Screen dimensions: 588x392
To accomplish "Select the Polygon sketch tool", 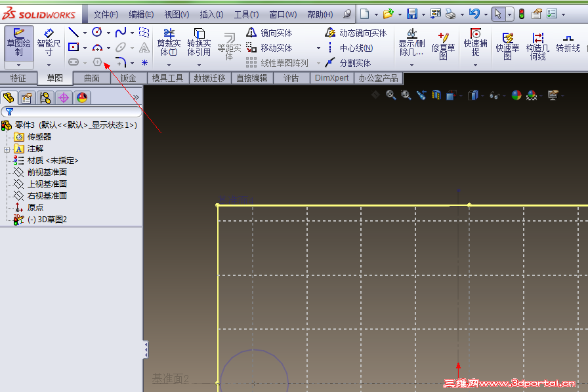I will [98, 62].
